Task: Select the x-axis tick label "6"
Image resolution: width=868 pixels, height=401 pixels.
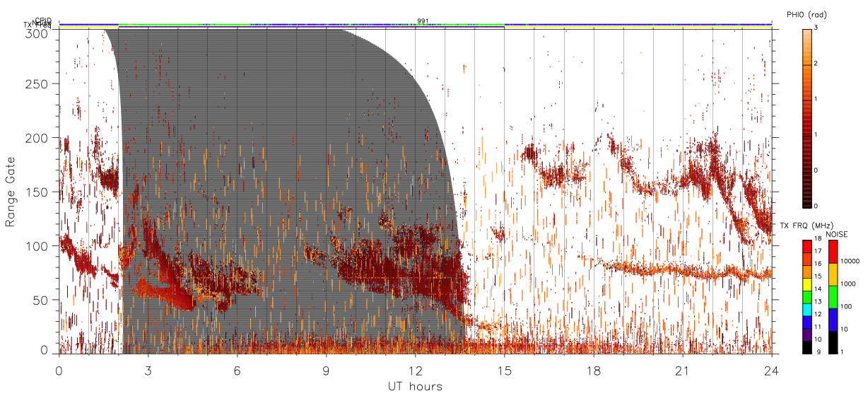Action: [237, 371]
